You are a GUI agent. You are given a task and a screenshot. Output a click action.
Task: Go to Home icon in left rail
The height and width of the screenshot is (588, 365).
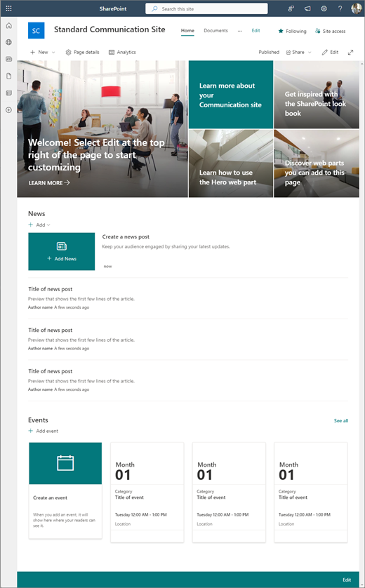click(8, 25)
